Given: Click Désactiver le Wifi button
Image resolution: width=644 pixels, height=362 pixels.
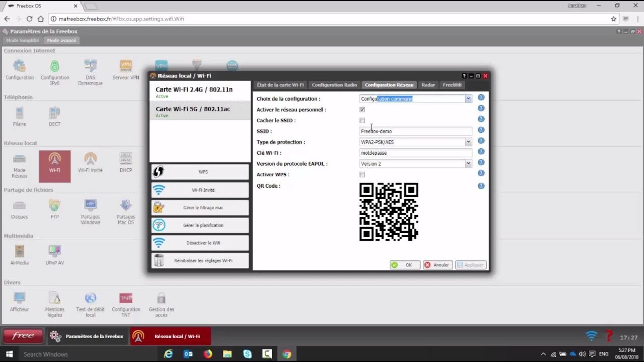Looking at the screenshot, I should click(x=200, y=243).
